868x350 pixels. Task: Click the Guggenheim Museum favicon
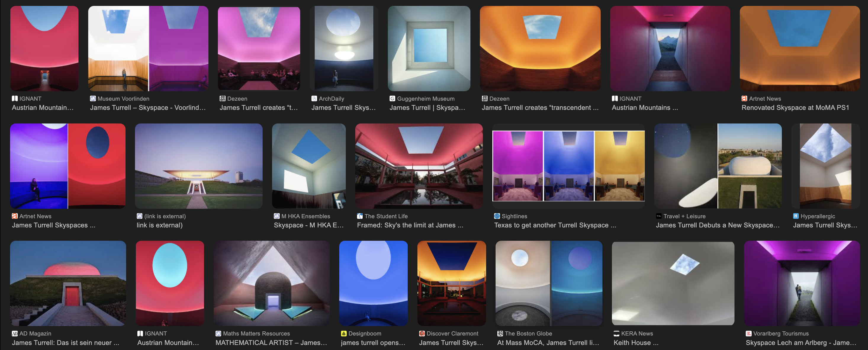click(x=392, y=99)
